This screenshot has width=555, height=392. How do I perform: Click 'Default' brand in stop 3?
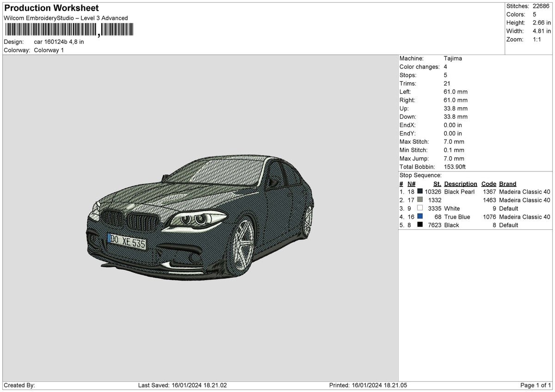509,208
